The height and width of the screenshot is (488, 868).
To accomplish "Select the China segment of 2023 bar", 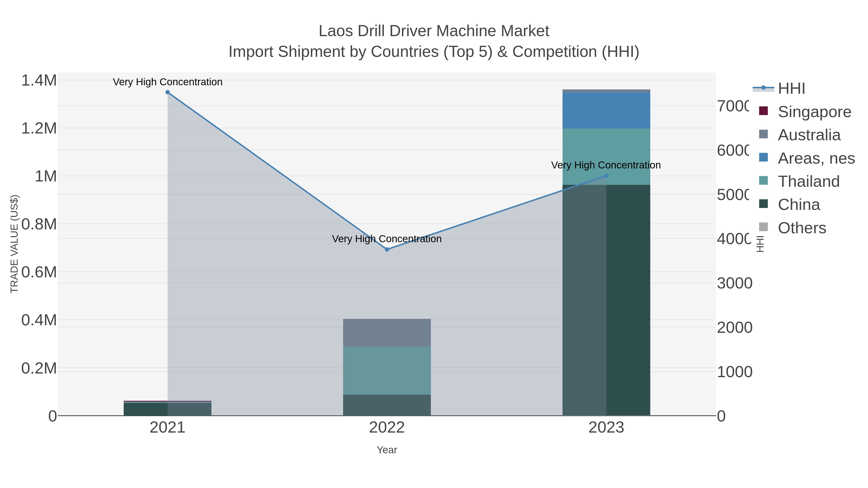I will pyautogui.click(x=606, y=300).
